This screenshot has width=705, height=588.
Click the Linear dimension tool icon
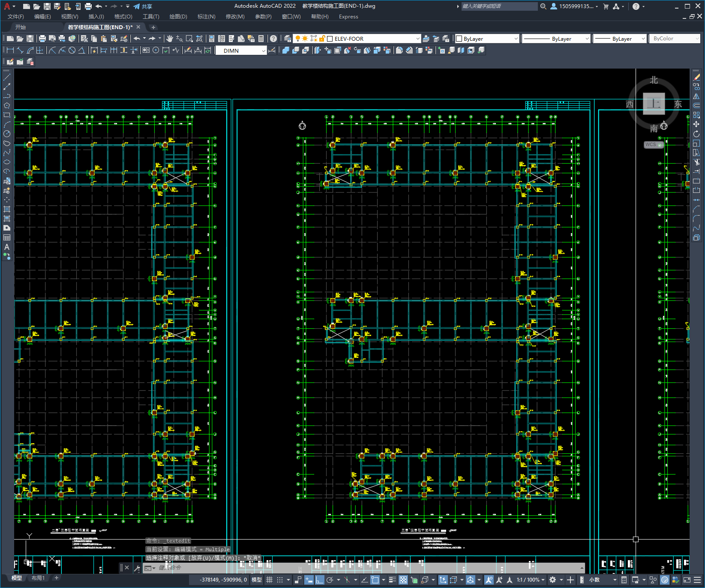point(10,50)
